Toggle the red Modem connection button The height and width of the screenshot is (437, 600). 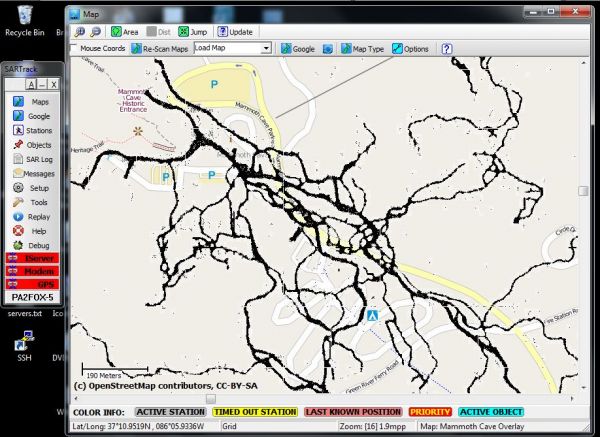tap(33, 271)
